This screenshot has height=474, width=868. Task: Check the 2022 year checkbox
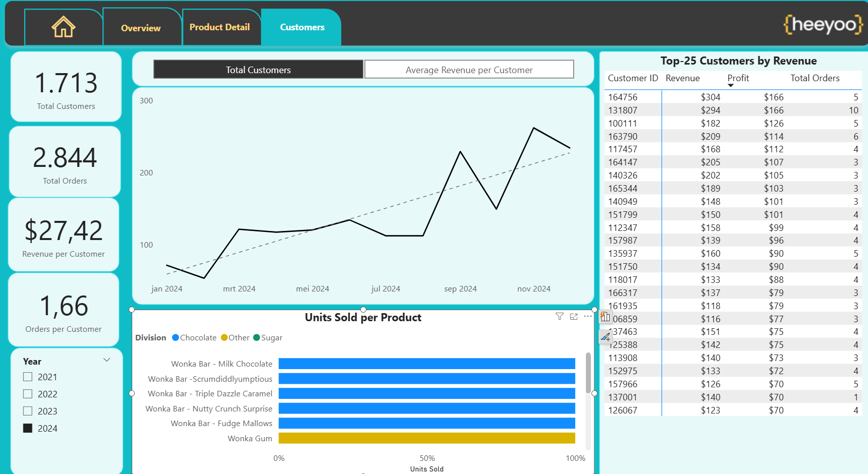click(28, 394)
